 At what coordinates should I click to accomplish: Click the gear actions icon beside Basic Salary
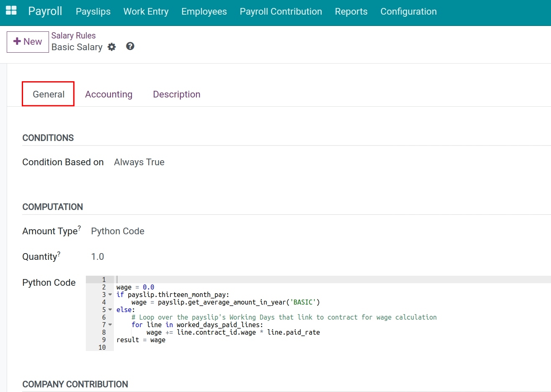click(112, 47)
